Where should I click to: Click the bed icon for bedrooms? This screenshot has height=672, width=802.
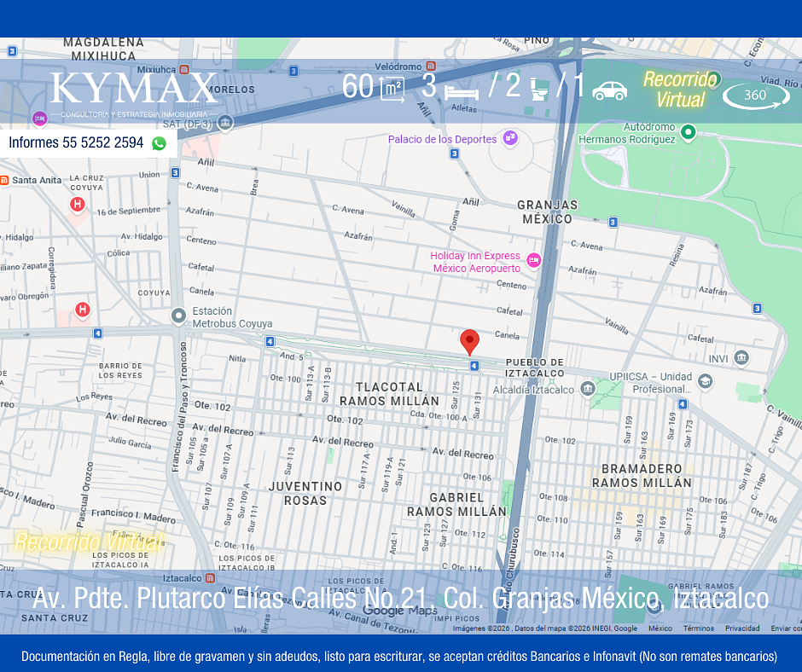tap(462, 93)
